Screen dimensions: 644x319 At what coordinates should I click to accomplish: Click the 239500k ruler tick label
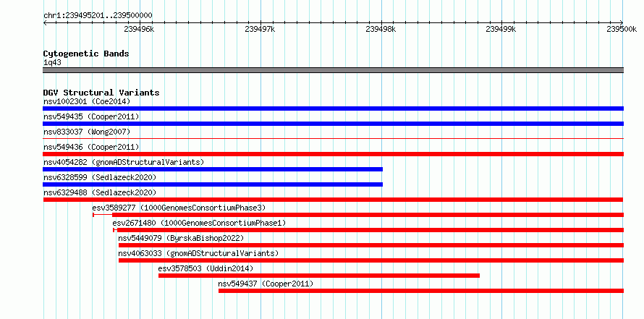click(622, 29)
